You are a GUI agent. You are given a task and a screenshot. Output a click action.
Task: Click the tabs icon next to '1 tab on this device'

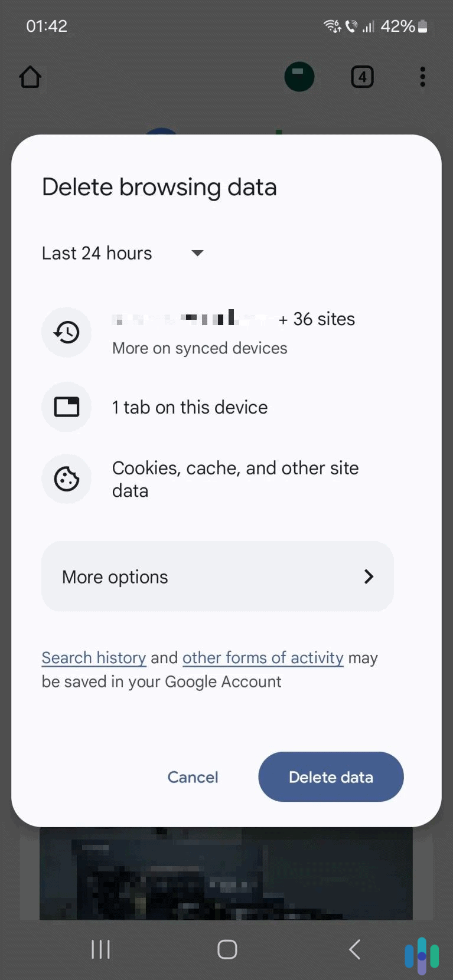pyautogui.click(x=66, y=407)
